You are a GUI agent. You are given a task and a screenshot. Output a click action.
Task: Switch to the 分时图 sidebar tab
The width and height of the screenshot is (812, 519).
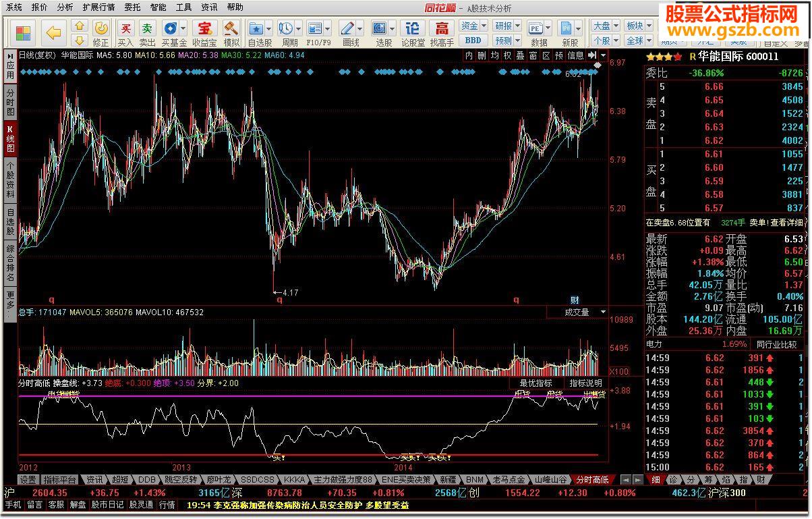pyautogui.click(x=10, y=102)
